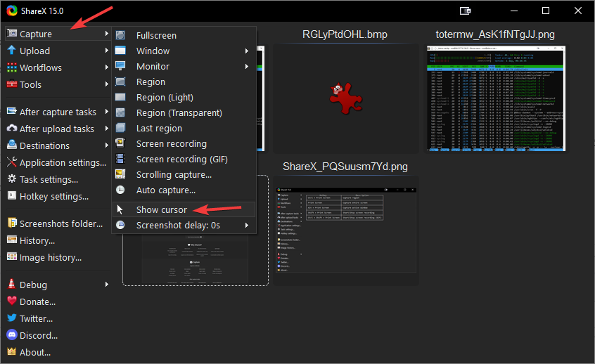Expand the After capture tasks arrow

click(x=107, y=112)
